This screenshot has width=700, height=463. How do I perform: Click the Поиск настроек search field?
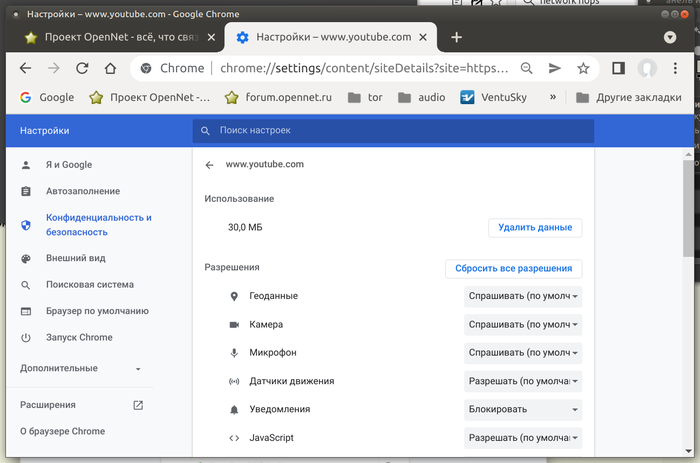(393, 131)
